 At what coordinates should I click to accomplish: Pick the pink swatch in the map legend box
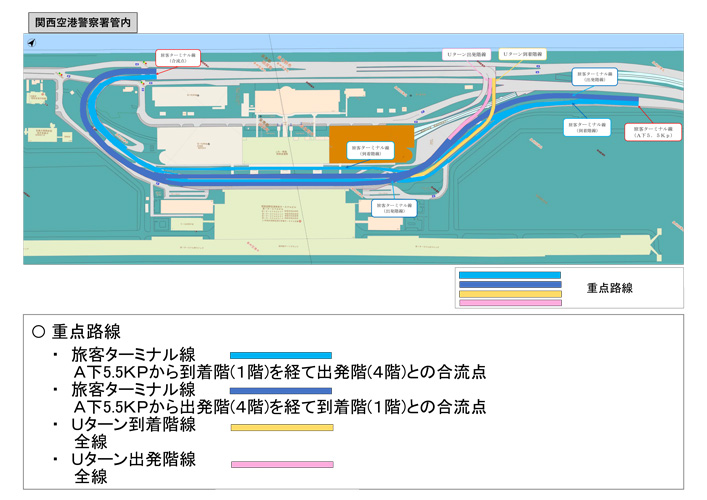pyautogui.click(x=510, y=303)
